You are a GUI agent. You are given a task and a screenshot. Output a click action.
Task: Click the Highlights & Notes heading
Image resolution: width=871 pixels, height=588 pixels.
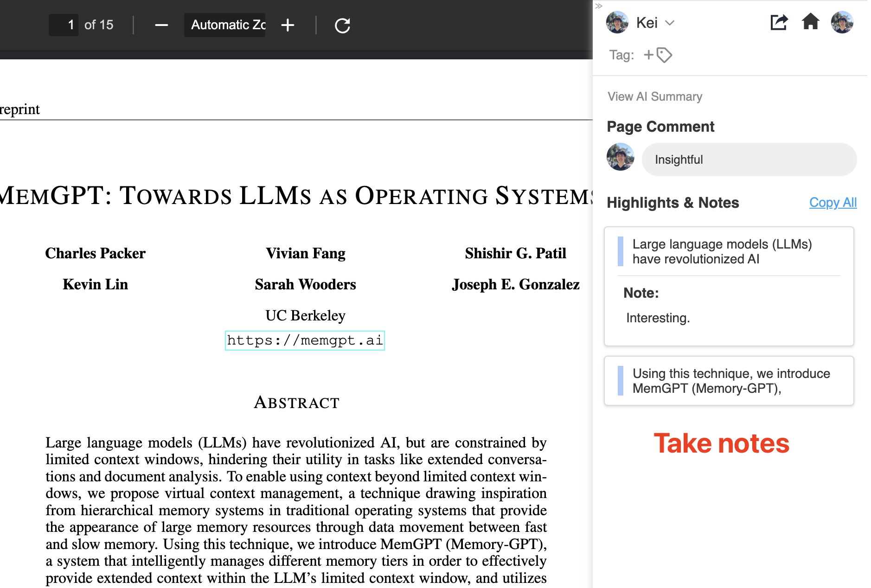coord(672,203)
